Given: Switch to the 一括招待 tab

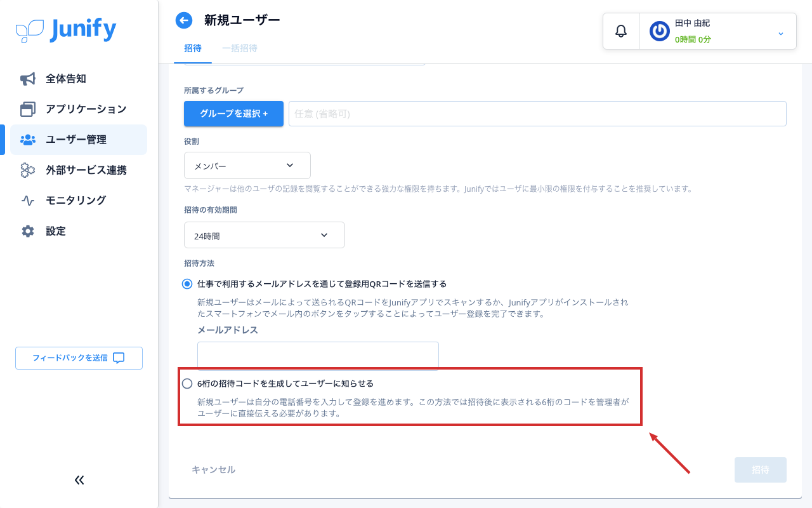Looking at the screenshot, I should [x=240, y=48].
